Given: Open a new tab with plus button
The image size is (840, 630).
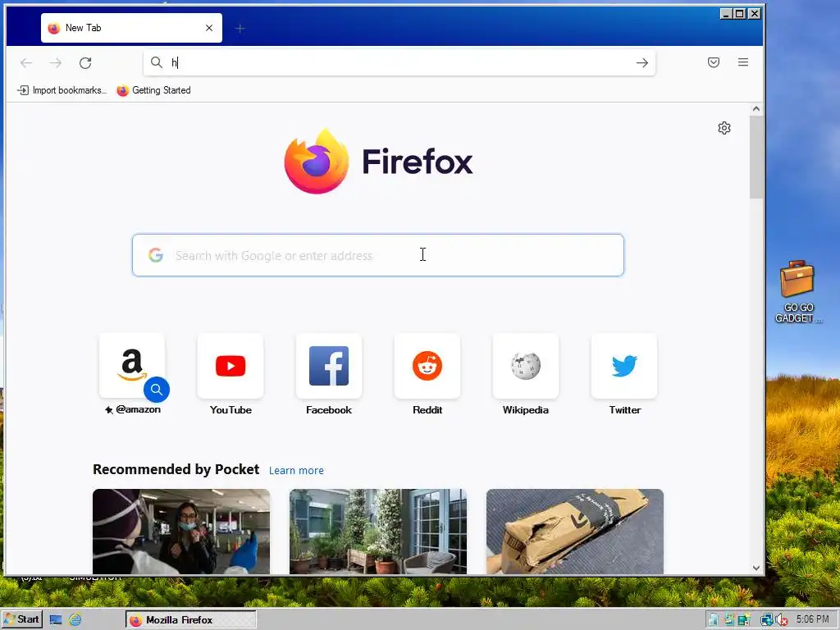Looking at the screenshot, I should pos(240,29).
